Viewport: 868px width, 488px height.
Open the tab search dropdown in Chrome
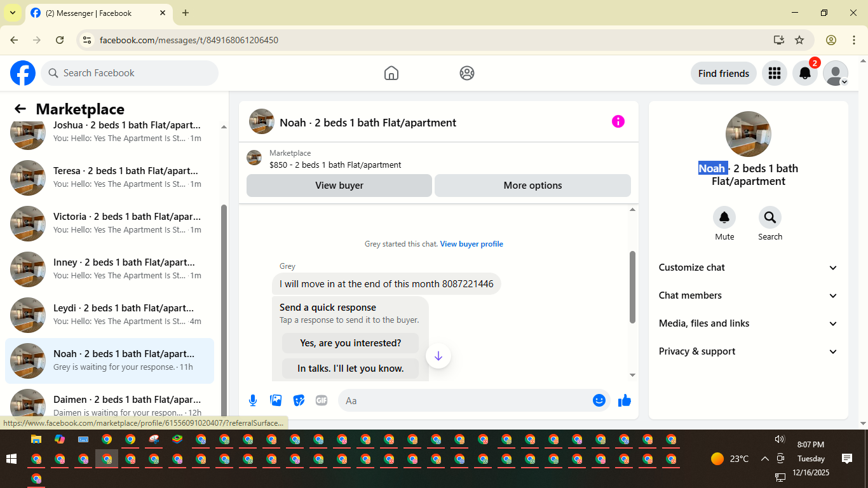point(12,13)
